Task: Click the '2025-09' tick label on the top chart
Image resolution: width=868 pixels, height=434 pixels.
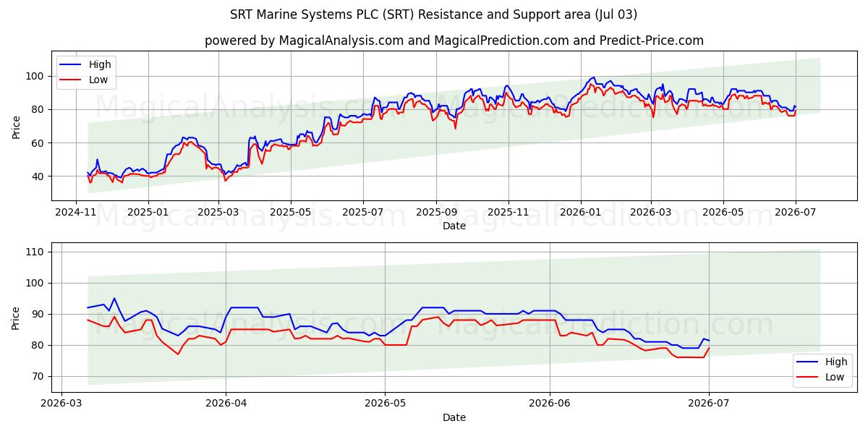Action: (x=436, y=213)
